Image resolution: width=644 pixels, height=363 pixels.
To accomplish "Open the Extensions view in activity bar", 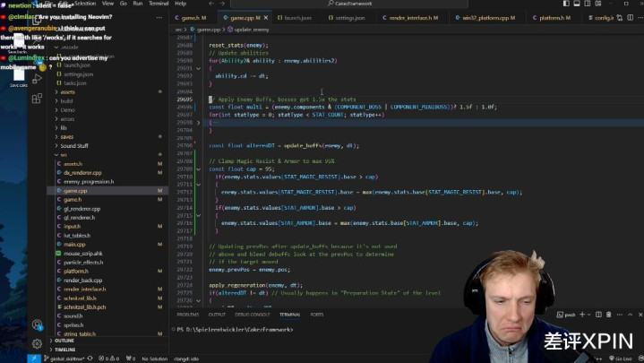I will [x=37, y=98].
